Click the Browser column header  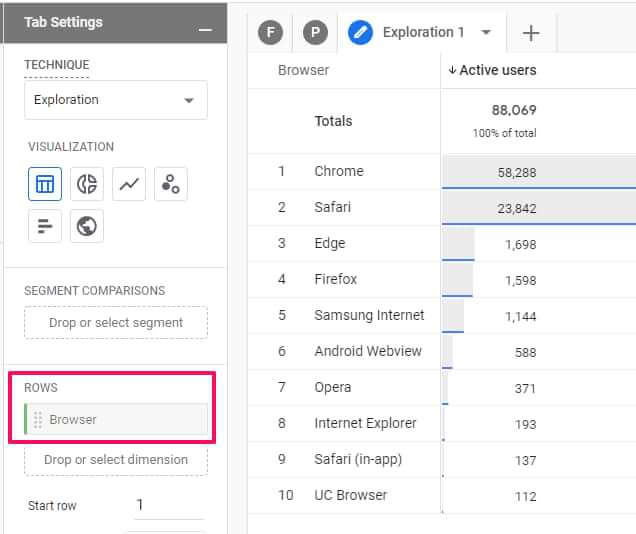click(x=304, y=70)
